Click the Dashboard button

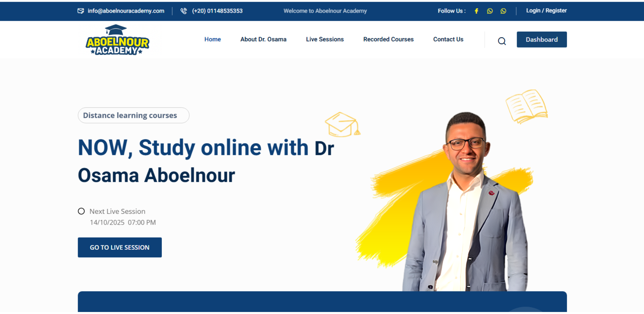pyautogui.click(x=542, y=39)
